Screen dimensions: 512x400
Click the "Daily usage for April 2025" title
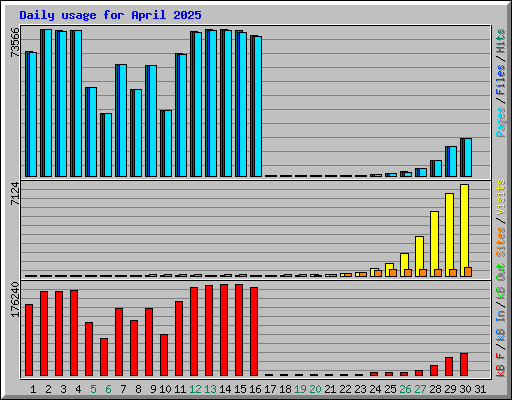pyautogui.click(x=110, y=15)
